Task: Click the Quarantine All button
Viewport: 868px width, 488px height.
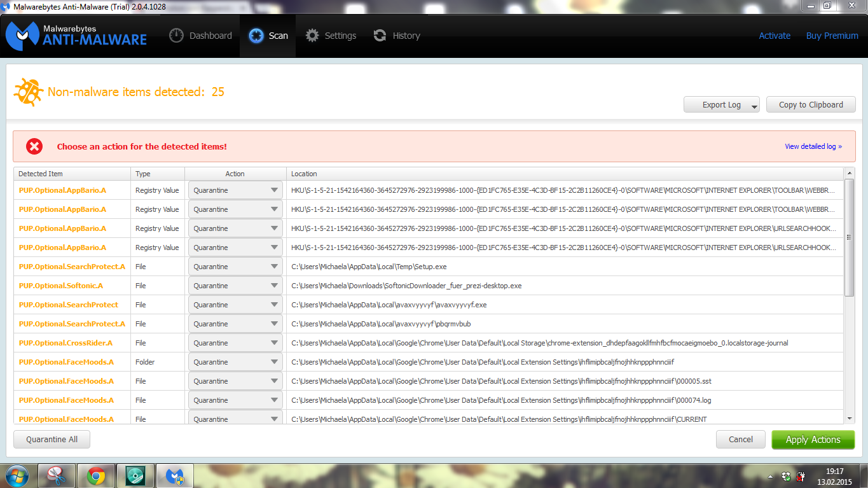Action: coord(52,440)
